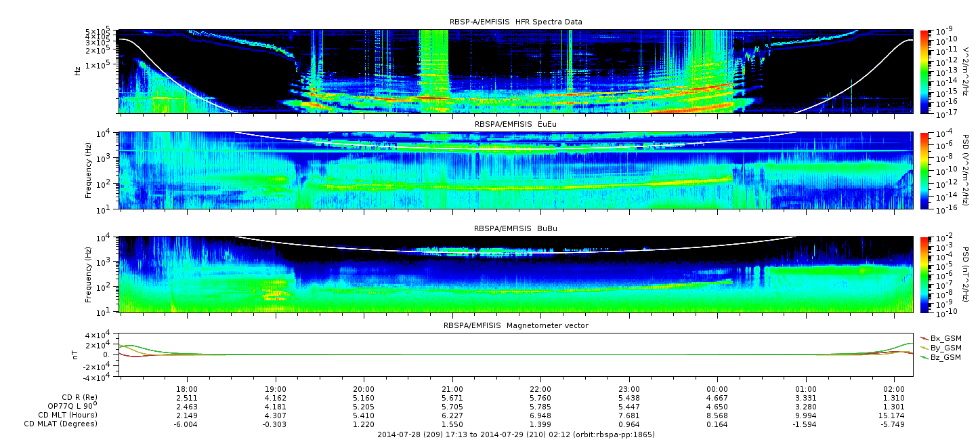Click the 21:00 time axis tick label
The height and width of the screenshot is (446, 980).
452,389
